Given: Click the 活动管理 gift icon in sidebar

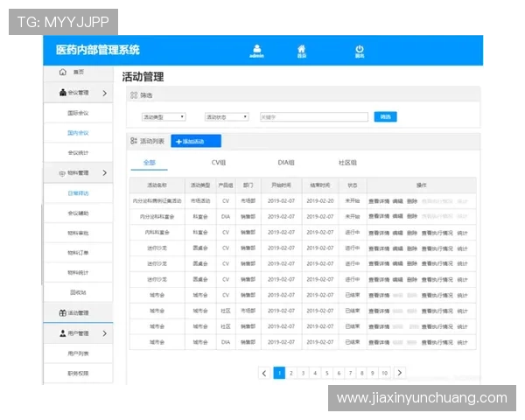Looking at the screenshot, I should click(x=63, y=313).
